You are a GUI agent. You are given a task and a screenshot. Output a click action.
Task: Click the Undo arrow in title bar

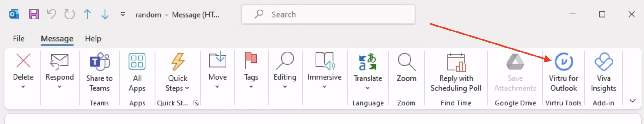pos(51,14)
